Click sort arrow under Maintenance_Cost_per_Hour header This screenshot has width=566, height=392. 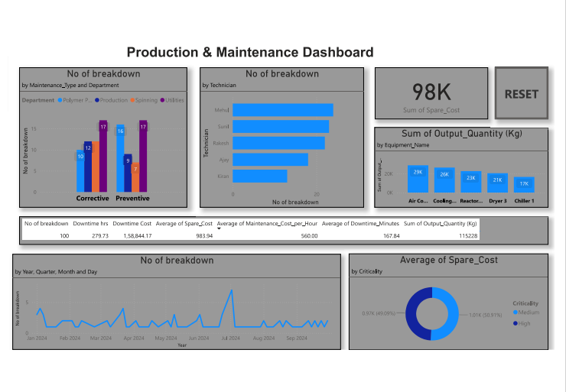(x=219, y=228)
